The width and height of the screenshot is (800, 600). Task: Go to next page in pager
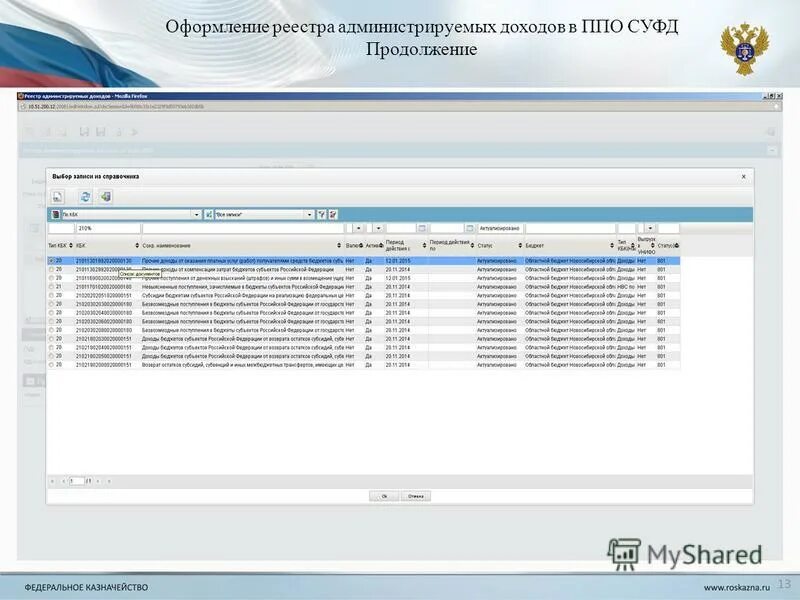click(98, 481)
